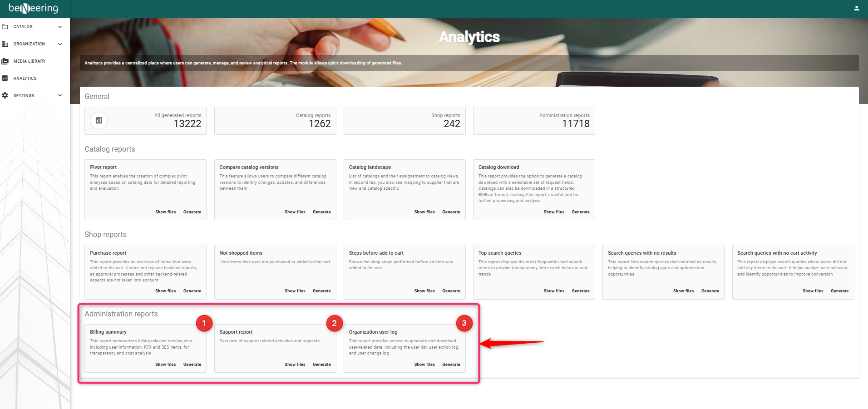Open Media Library from the sidebar
The image size is (868, 409).
(x=30, y=61)
